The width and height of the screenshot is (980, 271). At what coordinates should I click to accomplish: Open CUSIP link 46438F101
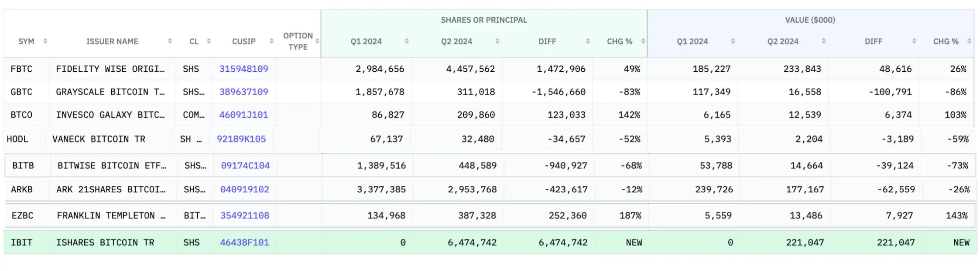pyautogui.click(x=244, y=243)
